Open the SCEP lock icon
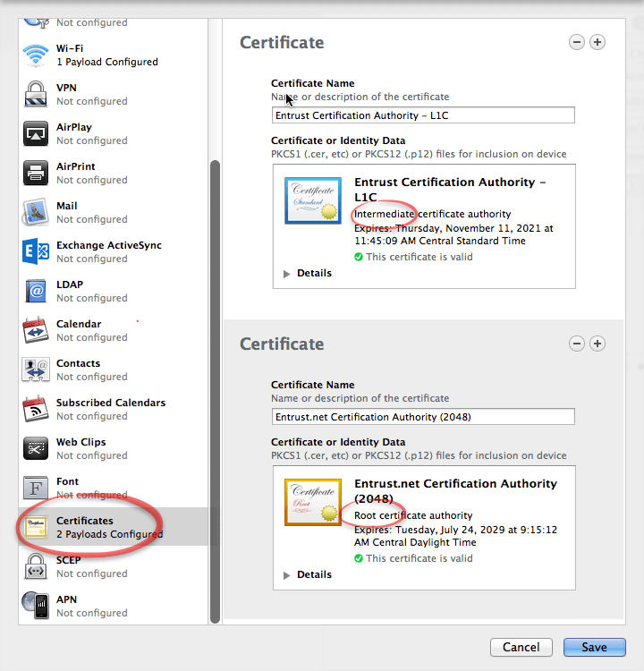 pyautogui.click(x=36, y=566)
